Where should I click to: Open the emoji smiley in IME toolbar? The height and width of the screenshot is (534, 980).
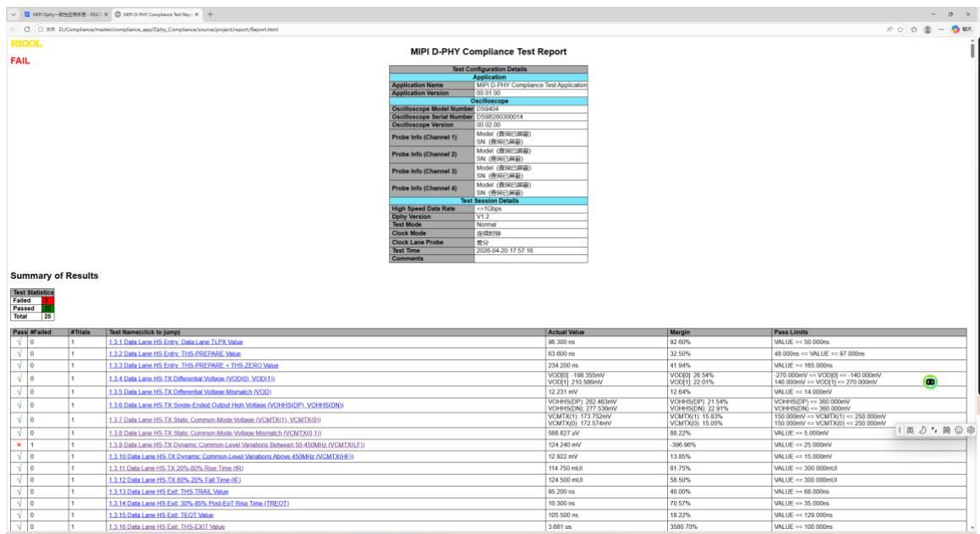pyautogui.click(x=958, y=430)
